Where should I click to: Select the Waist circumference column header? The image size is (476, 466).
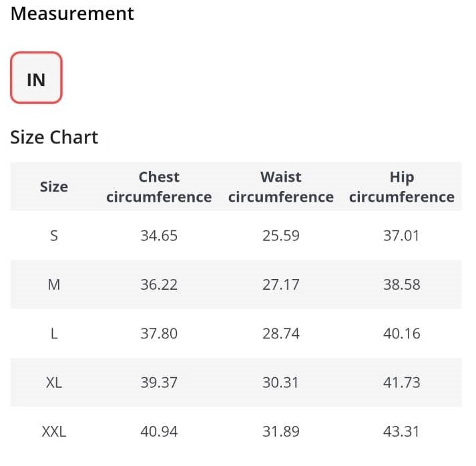tap(281, 187)
